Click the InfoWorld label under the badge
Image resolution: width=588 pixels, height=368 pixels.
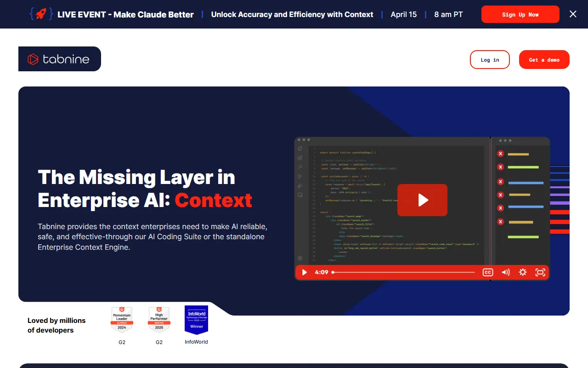click(x=196, y=342)
